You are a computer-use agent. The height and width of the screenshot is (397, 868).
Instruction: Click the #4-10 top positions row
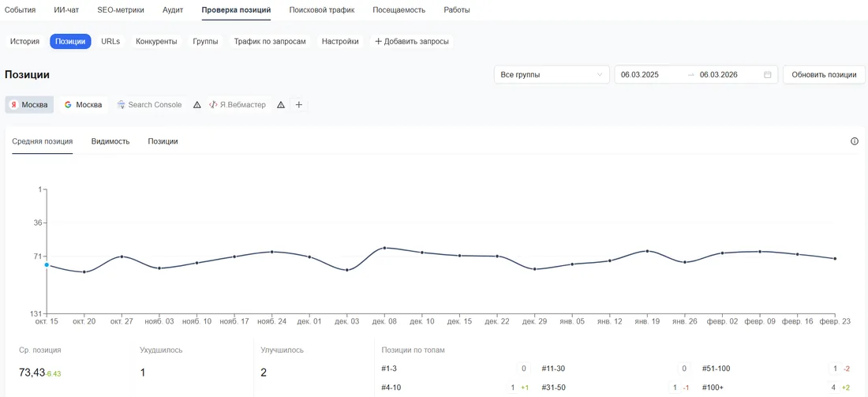point(456,388)
